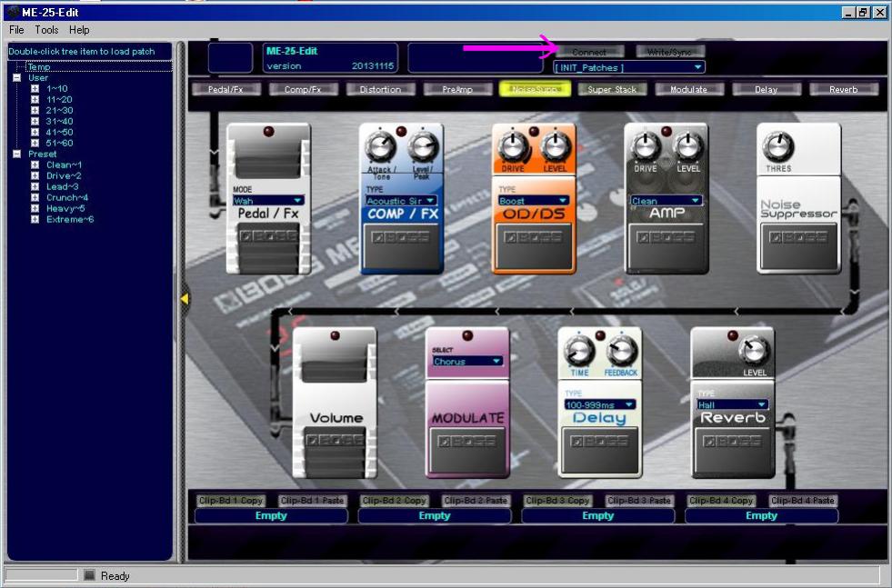This screenshot has width=892, height=588.
Task: Adjust the OD/DS DRIVE knob
Action: coord(513,146)
